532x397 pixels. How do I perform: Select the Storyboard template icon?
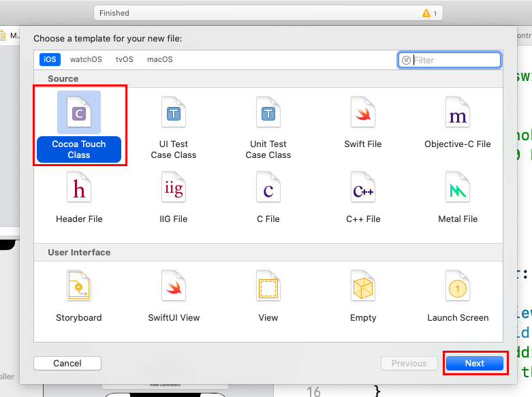(79, 286)
